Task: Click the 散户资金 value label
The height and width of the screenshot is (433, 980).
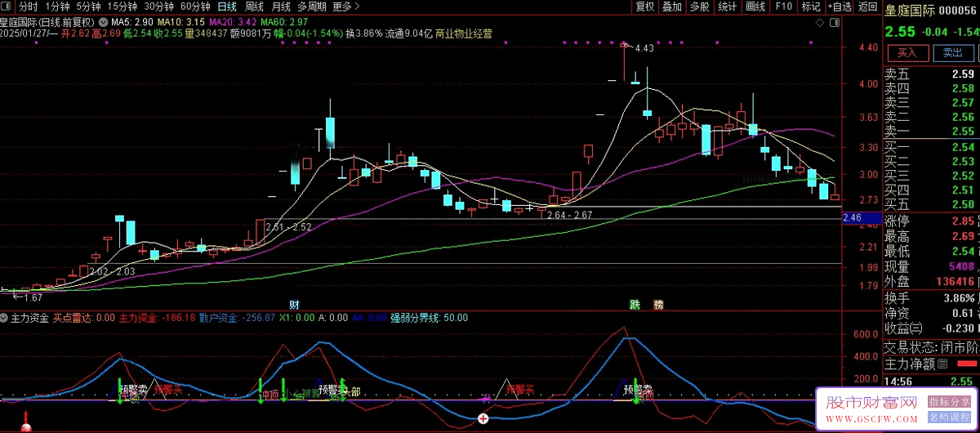Action: point(237,318)
